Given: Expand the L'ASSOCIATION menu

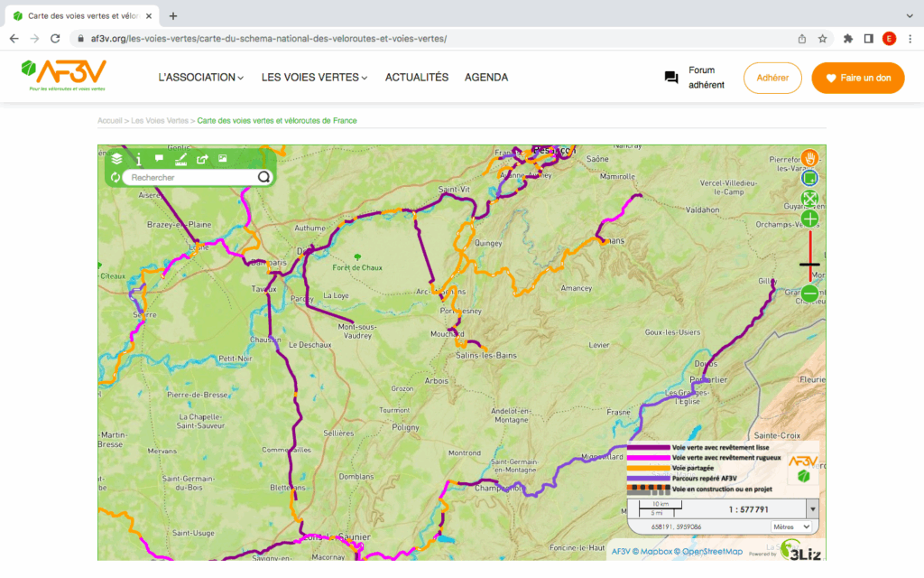Looking at the screenshot, I should 201,78.
